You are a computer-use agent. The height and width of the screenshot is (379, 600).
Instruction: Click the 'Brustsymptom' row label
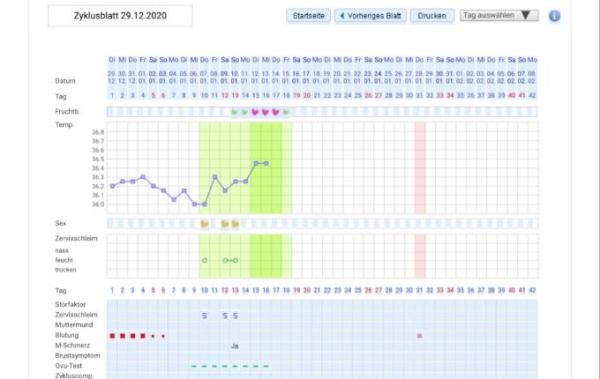(77, 355)
